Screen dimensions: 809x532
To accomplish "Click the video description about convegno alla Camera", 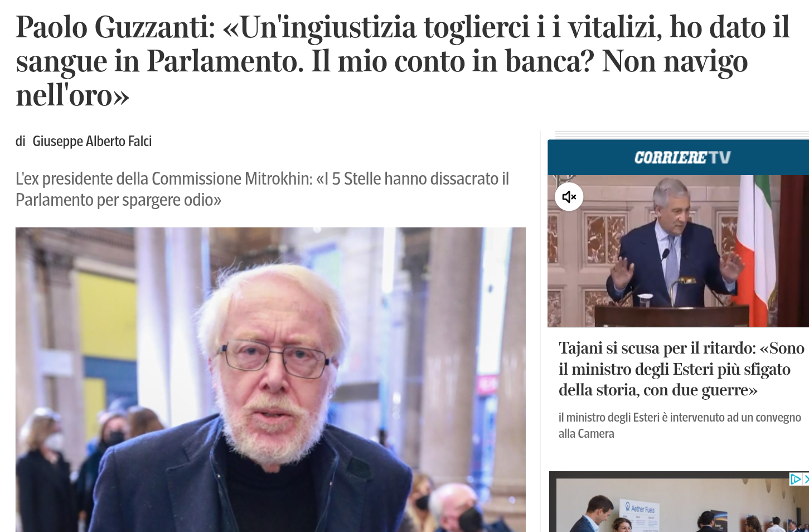I will point(680,425).
